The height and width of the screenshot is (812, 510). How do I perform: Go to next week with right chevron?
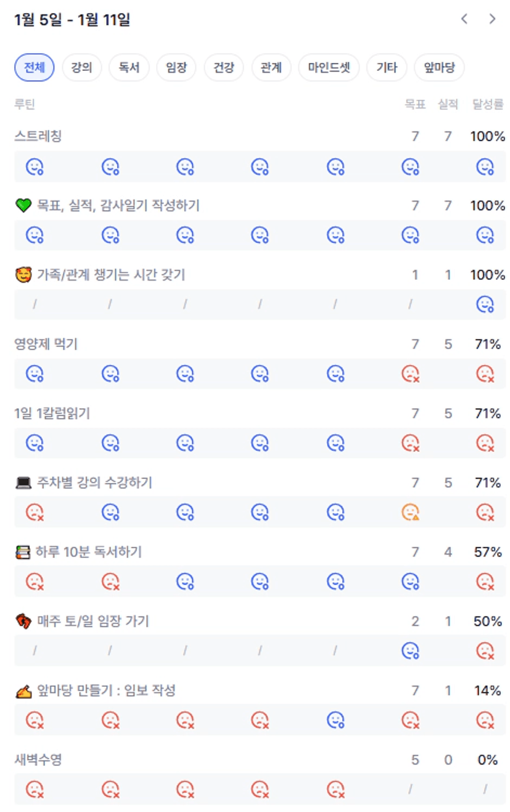click(x=492, y=19)
